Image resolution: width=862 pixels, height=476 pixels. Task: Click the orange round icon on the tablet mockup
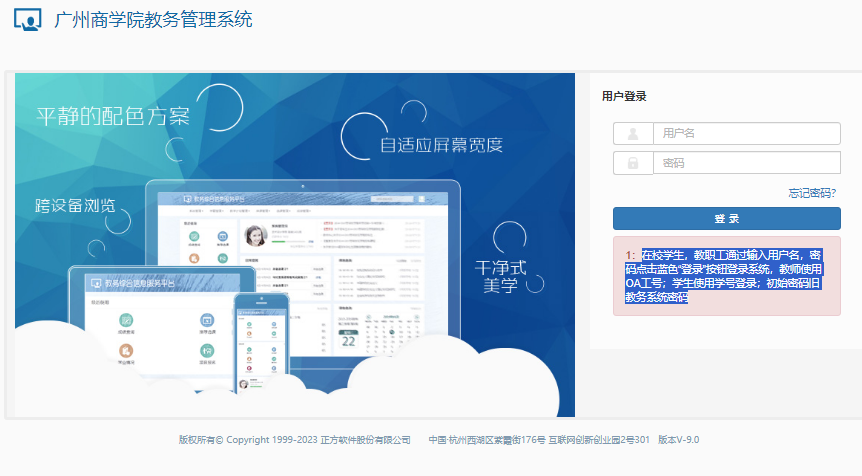coord(126,350)
